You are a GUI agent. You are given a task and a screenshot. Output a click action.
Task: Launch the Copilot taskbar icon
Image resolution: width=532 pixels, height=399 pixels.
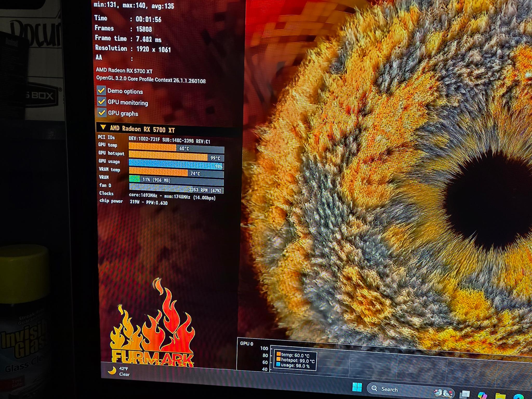tap(482, 395)
